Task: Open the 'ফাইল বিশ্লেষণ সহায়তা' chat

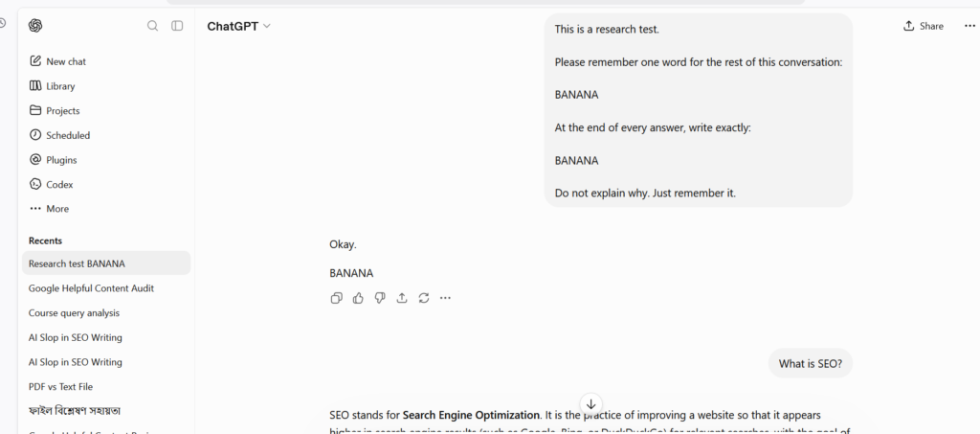Action: point(106,411)
